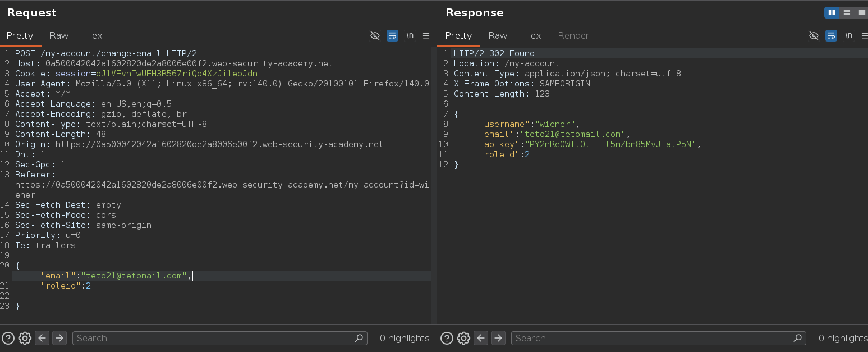
Task: Open search settings gear below Response
Action: (463, 338)
